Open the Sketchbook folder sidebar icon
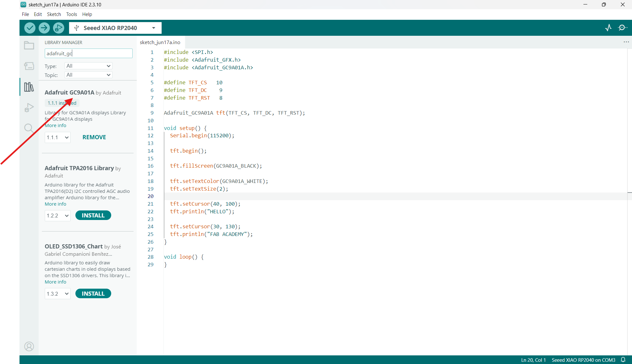Viewport: 632px width, 364px height. pyautogui.click(x=29, y=45)
